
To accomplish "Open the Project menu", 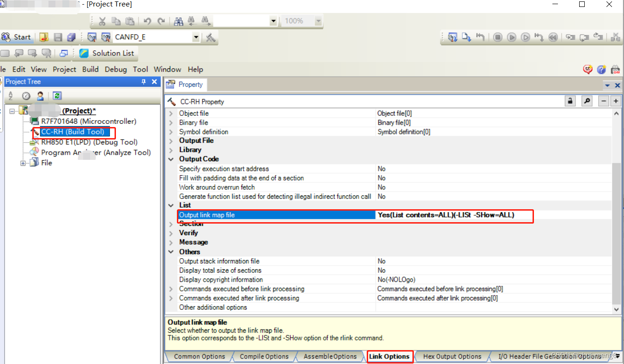I will click(64, 69).
